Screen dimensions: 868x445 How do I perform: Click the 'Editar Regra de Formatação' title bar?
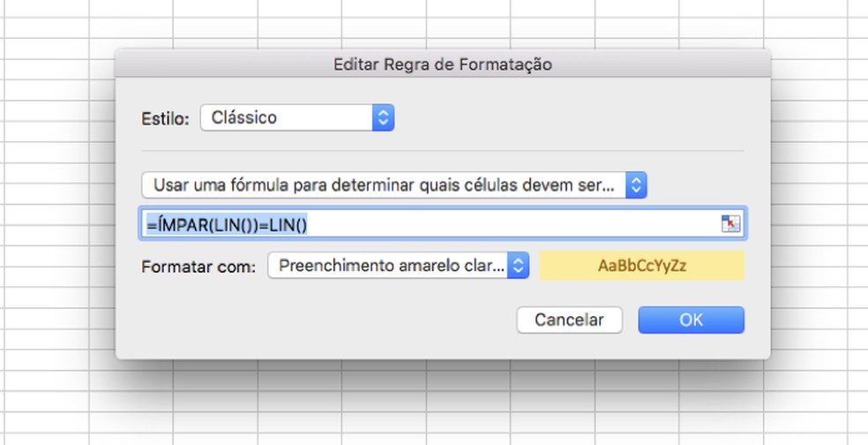pyautogui.click(x=442, y=64)
